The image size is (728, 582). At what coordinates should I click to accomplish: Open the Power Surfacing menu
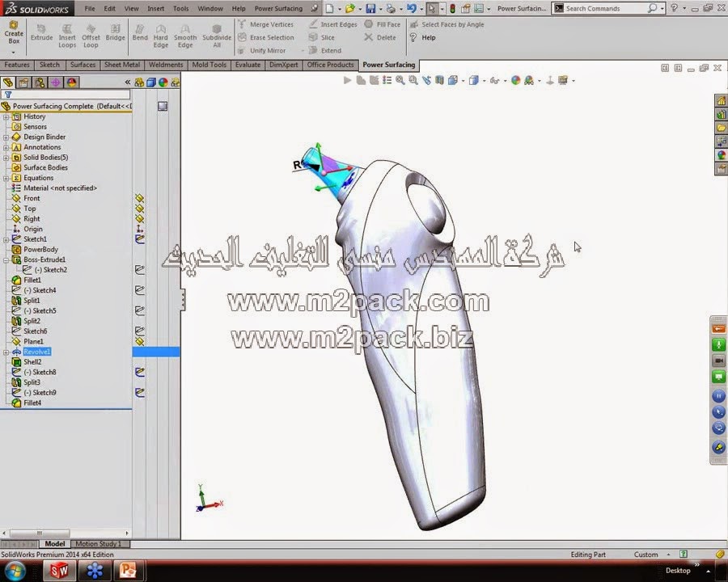coord(278,8)
